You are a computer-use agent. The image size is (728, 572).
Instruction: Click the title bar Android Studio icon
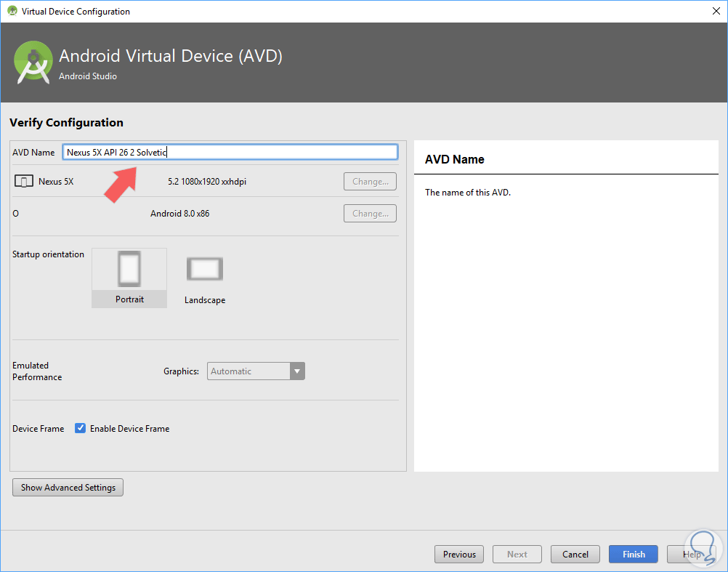(12, 11)
